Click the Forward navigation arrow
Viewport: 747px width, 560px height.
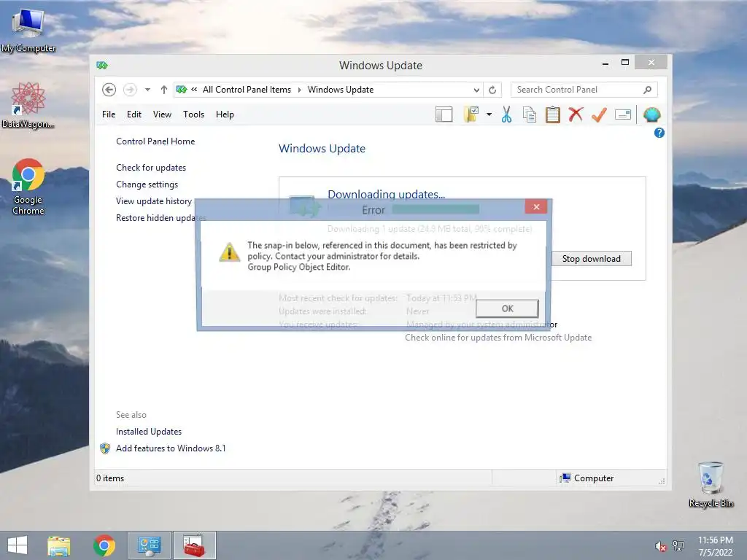pos(130,90)
